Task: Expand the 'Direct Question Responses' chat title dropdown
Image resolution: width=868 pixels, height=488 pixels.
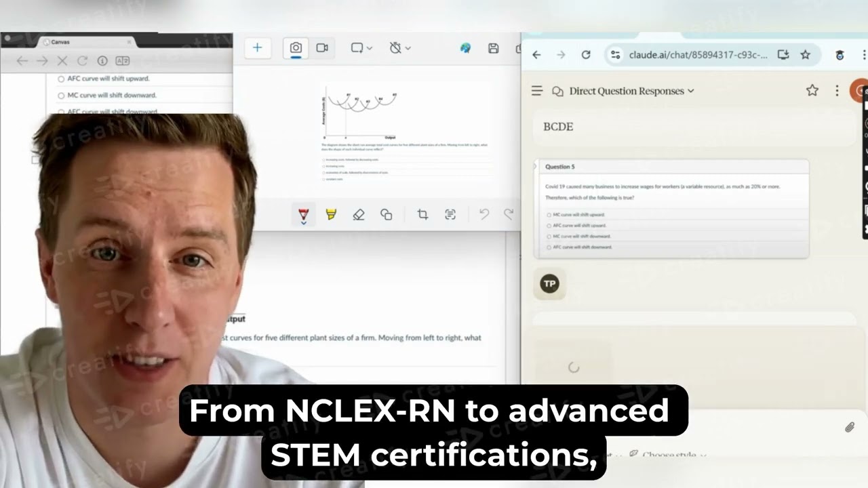Action: (x=632, y=91)
